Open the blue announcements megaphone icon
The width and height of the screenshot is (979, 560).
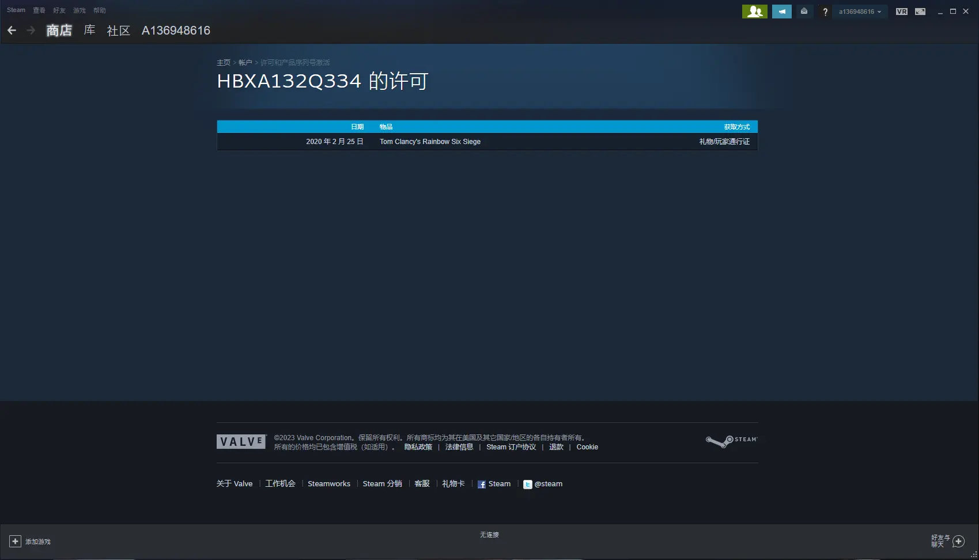[x=781, y=12]
